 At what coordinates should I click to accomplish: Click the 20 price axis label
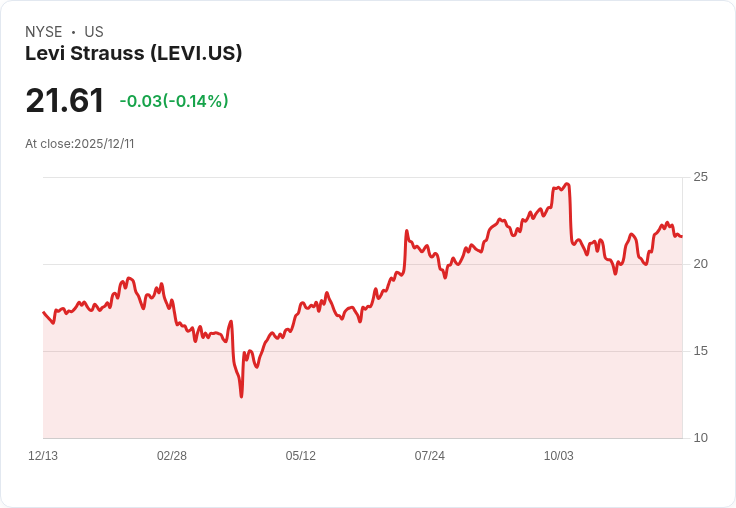[x=700, y=264]
